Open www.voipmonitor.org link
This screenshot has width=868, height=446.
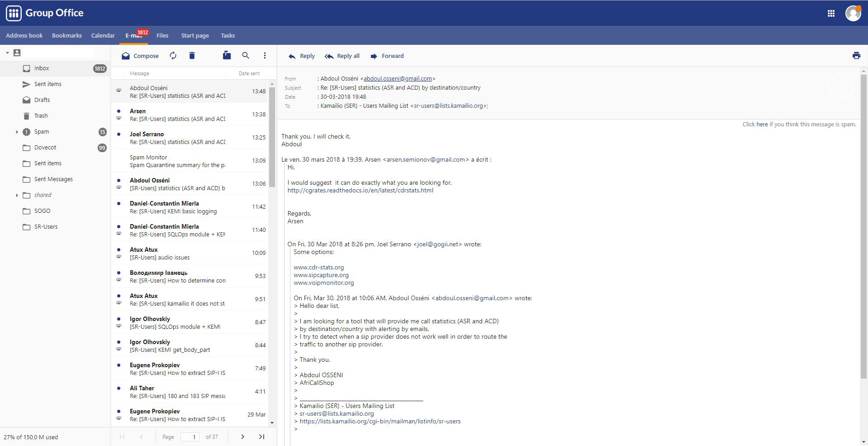click(324, 283)
